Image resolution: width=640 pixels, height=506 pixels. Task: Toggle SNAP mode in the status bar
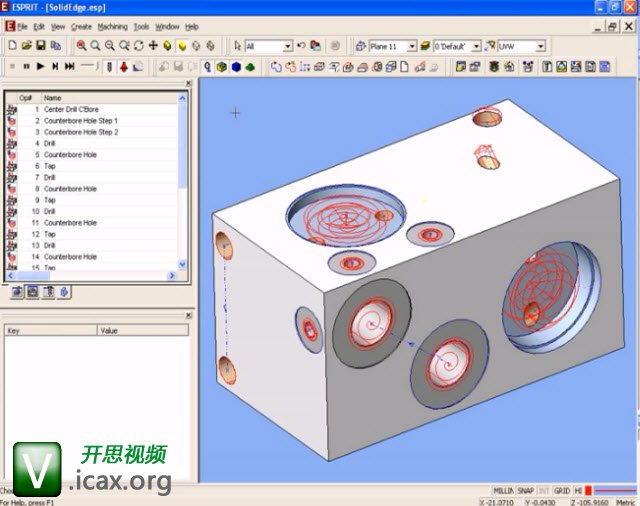pos(525,491)
